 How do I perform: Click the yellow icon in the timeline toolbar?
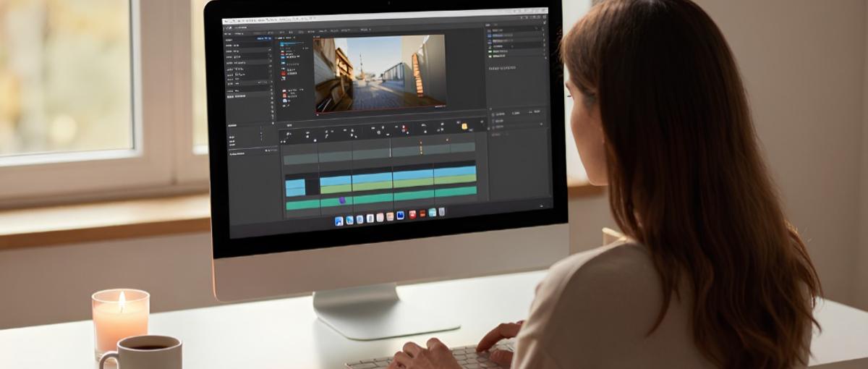[464, 126]
